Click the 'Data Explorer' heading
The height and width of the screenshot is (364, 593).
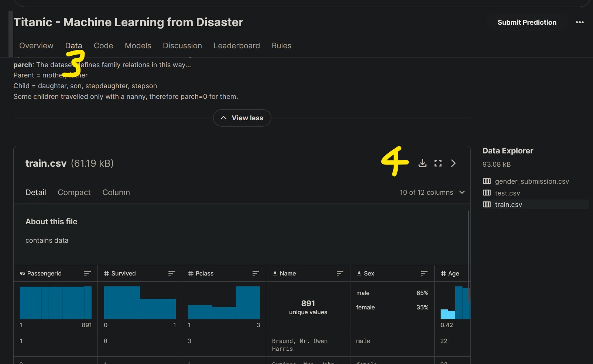tap(508, 151)
